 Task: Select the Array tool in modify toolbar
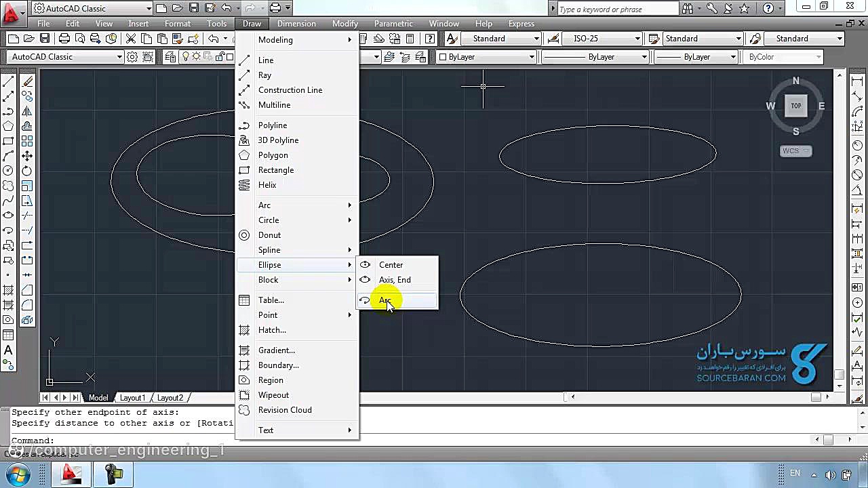27,141
